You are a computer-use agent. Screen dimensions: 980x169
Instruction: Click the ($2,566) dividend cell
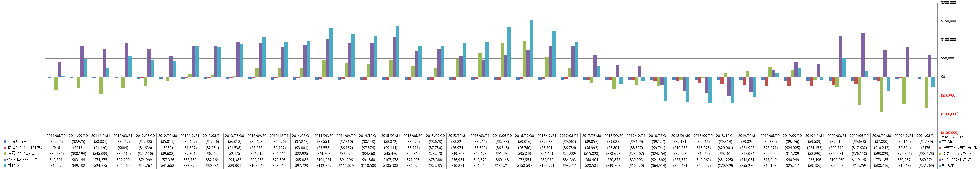click(56, 142)
